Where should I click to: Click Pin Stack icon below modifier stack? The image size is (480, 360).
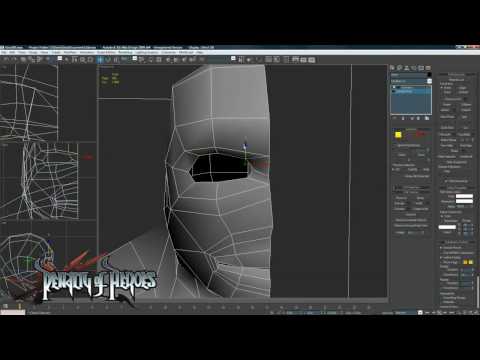coord(394,118)
